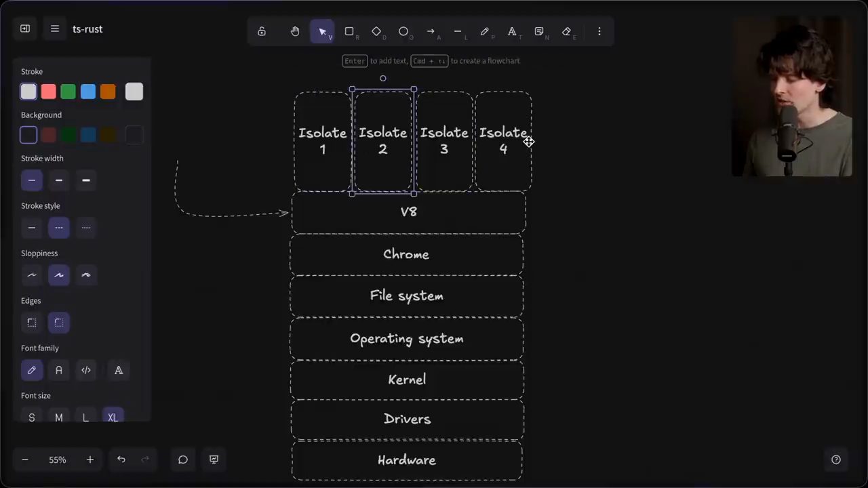Select the Selection arrow tool
This screenshot has height=488, width=868.
click(x=322, y=31)
